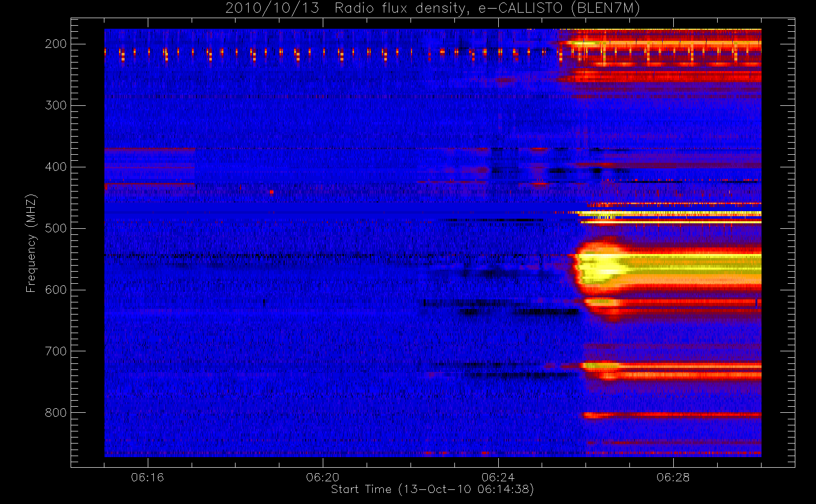Click the 06:24 time tick label

[x=498, y=477]
